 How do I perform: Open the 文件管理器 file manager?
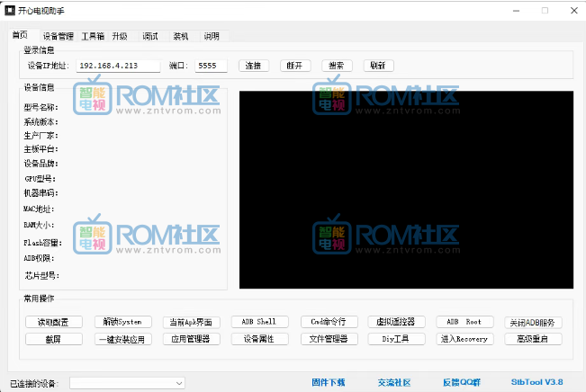pos(329,339)
